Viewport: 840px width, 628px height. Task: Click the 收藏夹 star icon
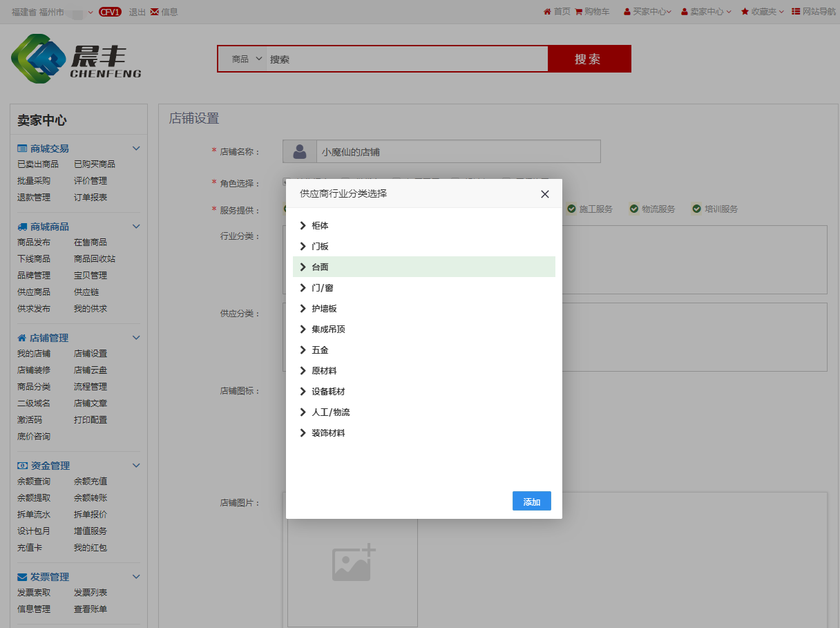tap(745, 12)
